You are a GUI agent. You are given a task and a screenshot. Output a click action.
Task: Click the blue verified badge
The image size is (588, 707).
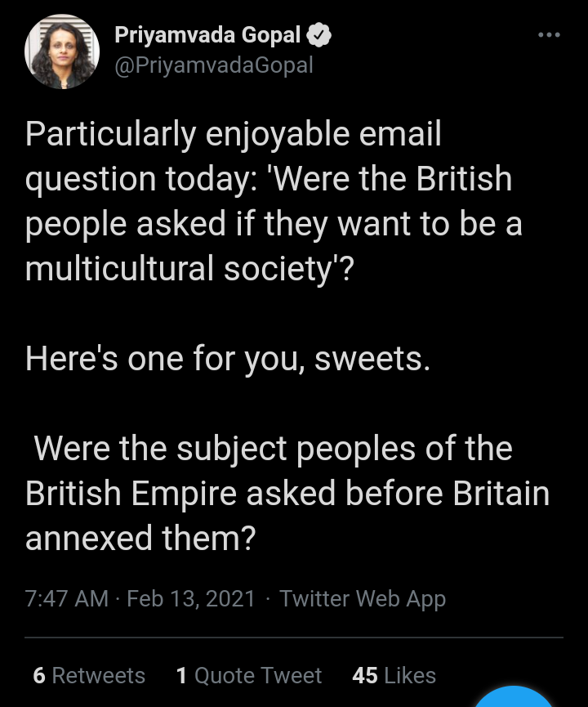(319, 35)
